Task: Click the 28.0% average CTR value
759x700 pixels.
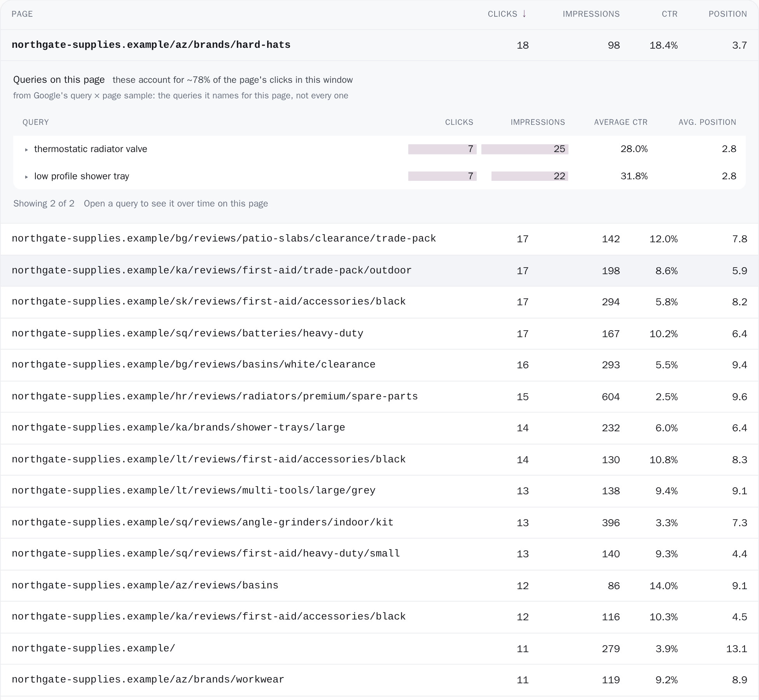Action: pyautogui.click(x=634, y=149)
